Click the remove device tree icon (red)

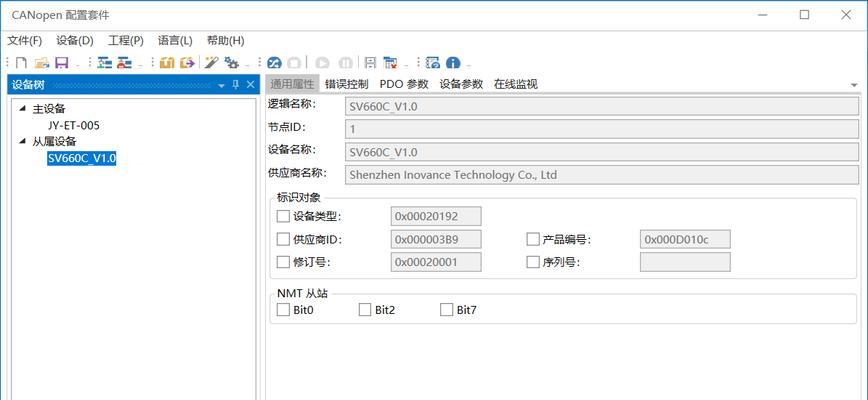(124, 63)
